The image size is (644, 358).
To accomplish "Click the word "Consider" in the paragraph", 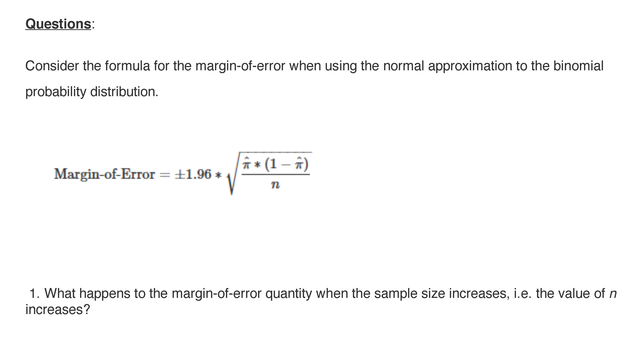I will [52, 66].
